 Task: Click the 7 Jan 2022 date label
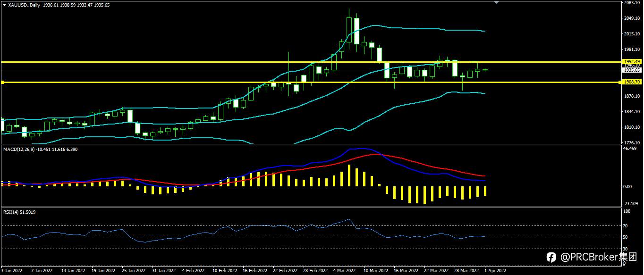click(x=42, y=271)
